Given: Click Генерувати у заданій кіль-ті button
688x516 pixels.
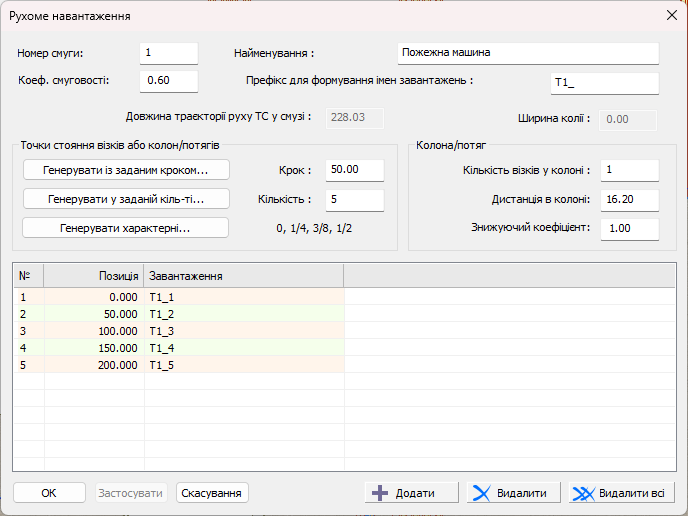Looking at the screenshot, I should coord(126,199).
